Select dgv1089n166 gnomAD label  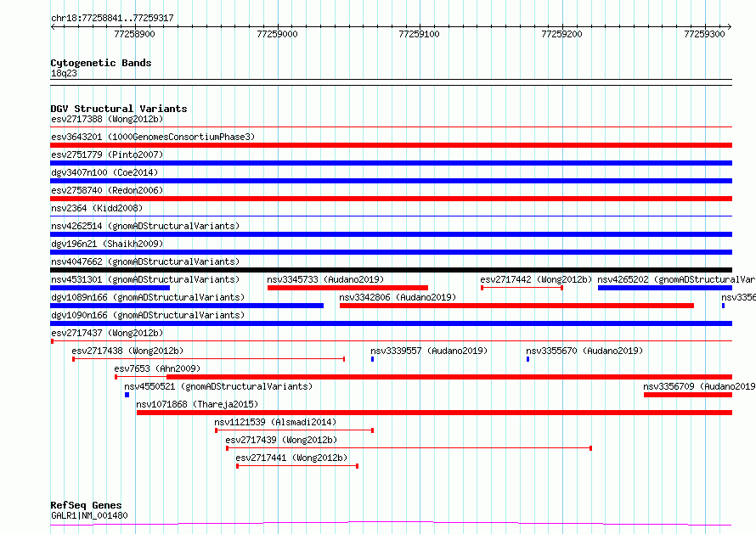point(148,297)
